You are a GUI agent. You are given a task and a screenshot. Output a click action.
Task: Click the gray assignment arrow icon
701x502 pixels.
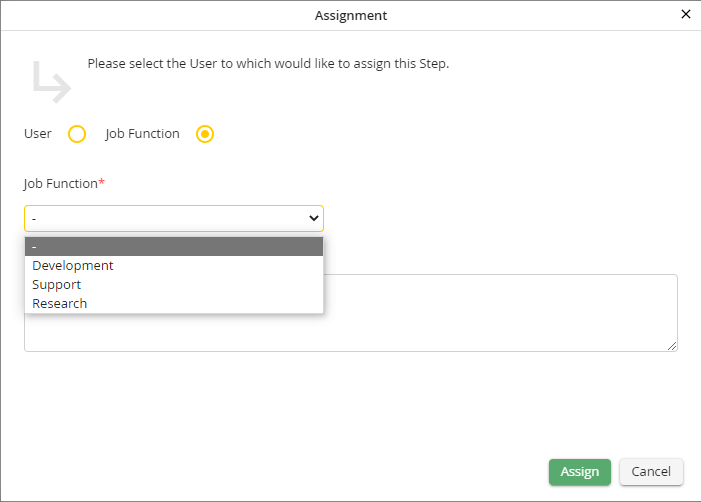pyautogui.click(x=50, y=82)
